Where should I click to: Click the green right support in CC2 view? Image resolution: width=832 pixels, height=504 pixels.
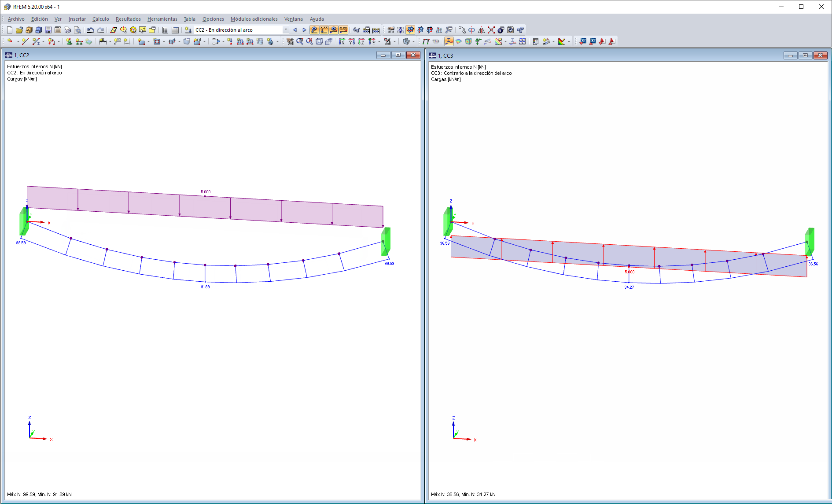coord(386,241)
